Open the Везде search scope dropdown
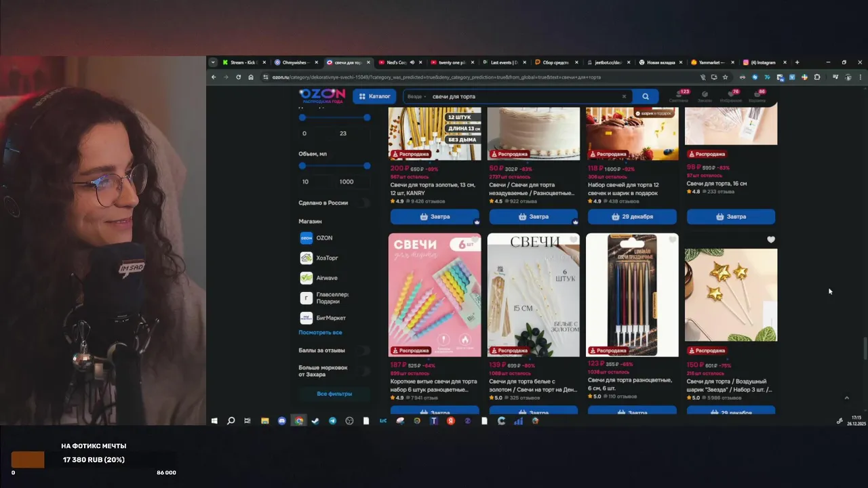Viewport: 868px width, 488px height. (x=416, y=96)
